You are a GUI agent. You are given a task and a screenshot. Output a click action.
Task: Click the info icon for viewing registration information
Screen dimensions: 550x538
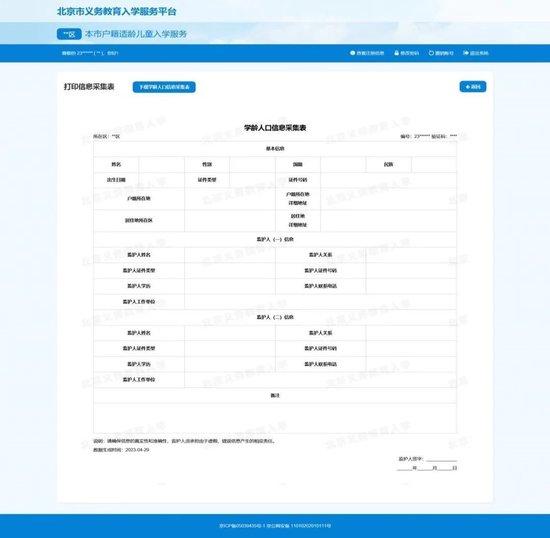(x=353, y=53)
